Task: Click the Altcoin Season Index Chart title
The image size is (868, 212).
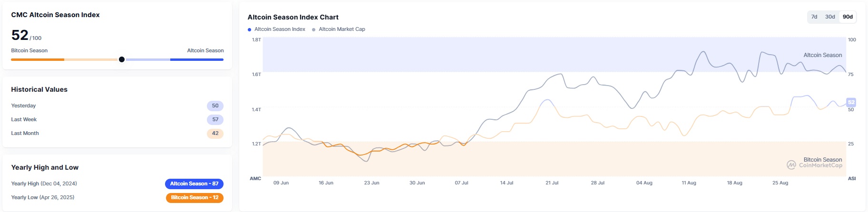Action: (293, 17)
